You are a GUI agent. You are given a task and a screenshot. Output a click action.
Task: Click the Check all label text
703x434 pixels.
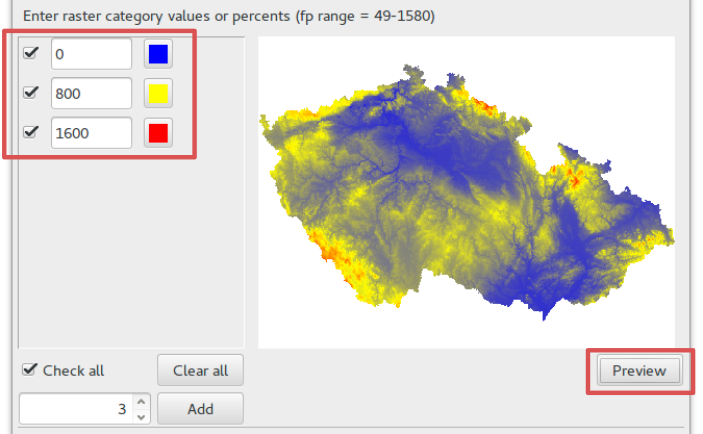[x=74, y=371]
